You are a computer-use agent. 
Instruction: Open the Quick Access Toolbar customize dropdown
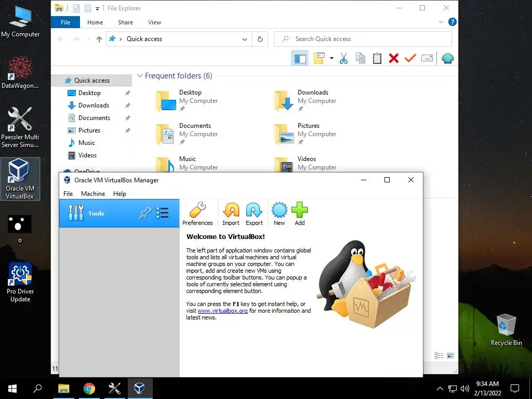tap(97, 8)
